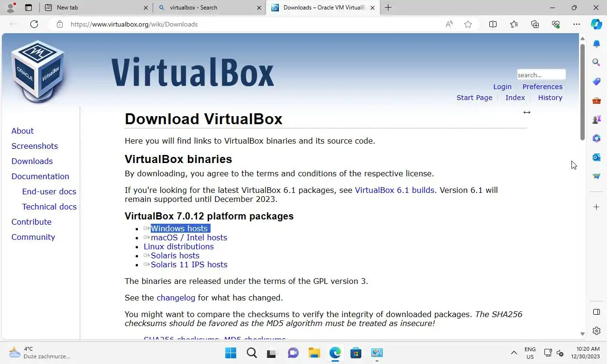Show hidden tray icons chevron
Screen dimensions: 607x364
(x=514, y=353)
